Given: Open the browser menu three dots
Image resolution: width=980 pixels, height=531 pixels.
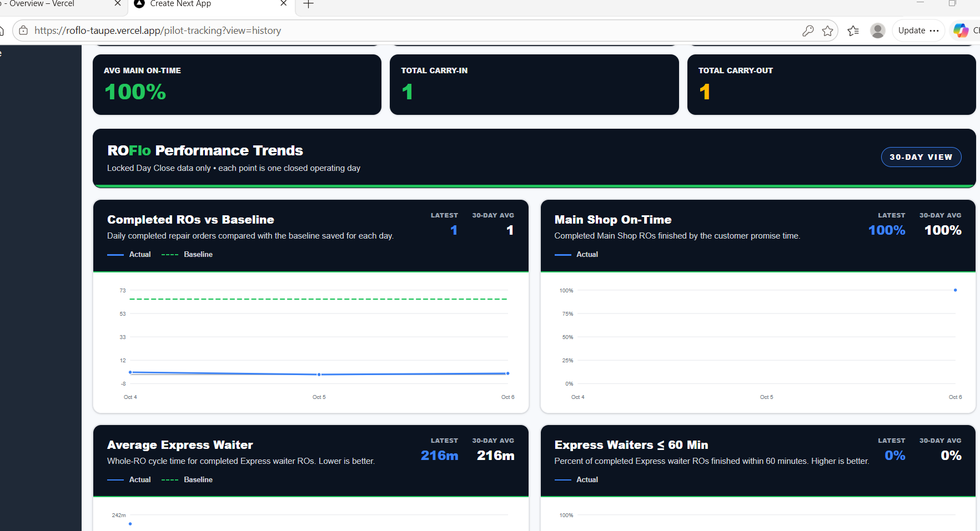Looking at the screenshot, I should (x=934, y=31).
